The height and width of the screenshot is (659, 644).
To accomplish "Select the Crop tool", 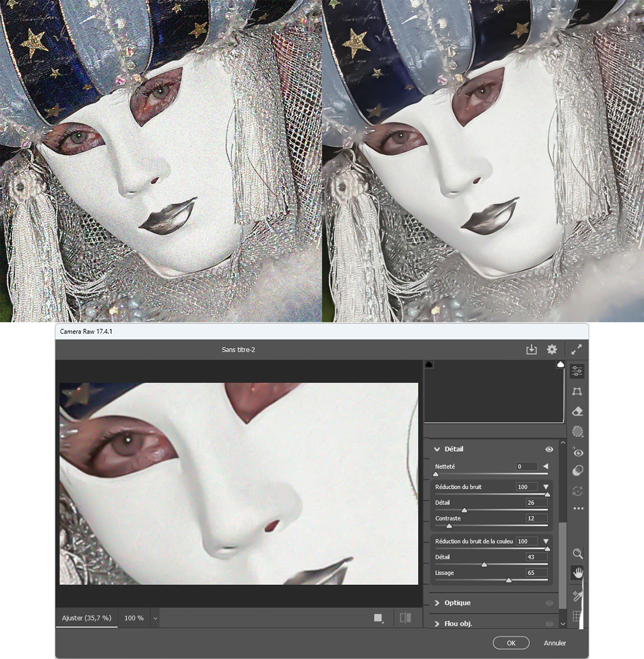I will pyautogui.click(x=577, y=392).
